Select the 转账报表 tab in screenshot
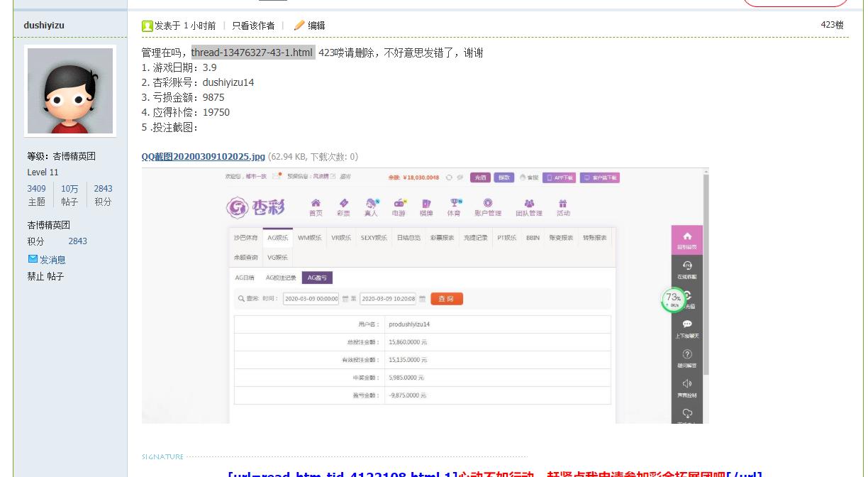 [594, 238]
